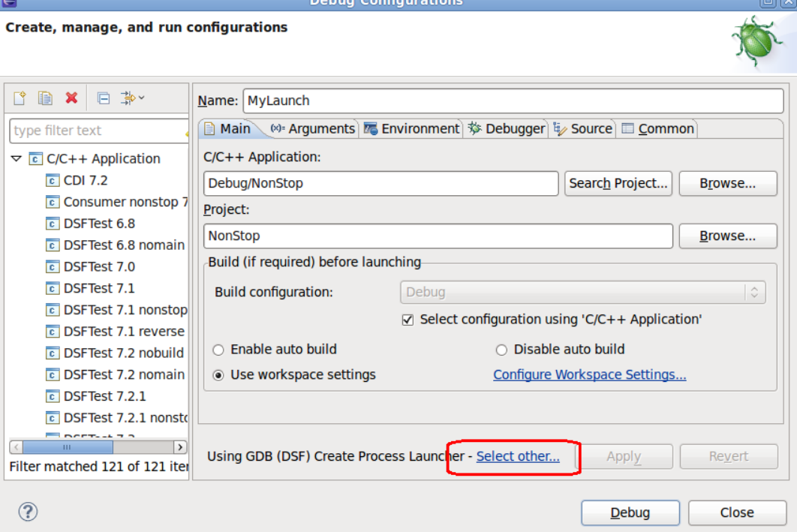The width and height of the screenshot is (797, 532).
Task: Switch to the Debugger tab
Action: pos(507,128)
